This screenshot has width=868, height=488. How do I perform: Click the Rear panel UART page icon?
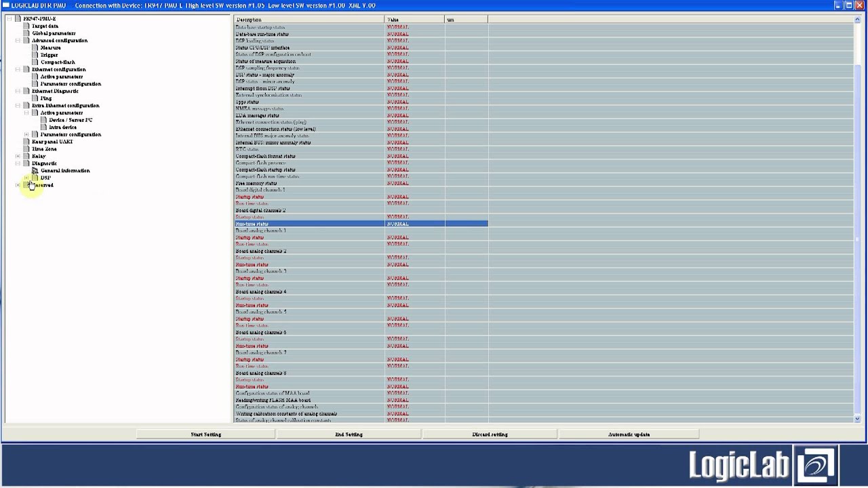click(x=26, y=142)
